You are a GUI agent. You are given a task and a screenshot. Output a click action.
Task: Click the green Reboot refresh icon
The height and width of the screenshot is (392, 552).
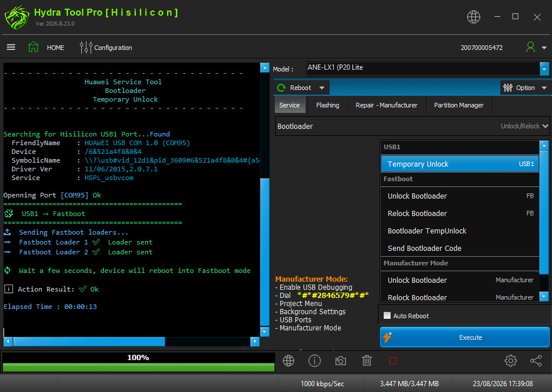[281, 88]
